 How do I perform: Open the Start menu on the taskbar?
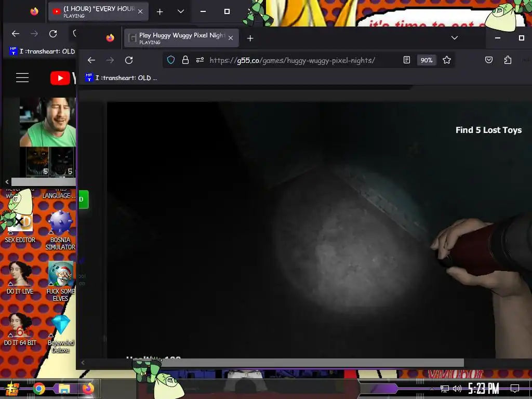[12, 389]
